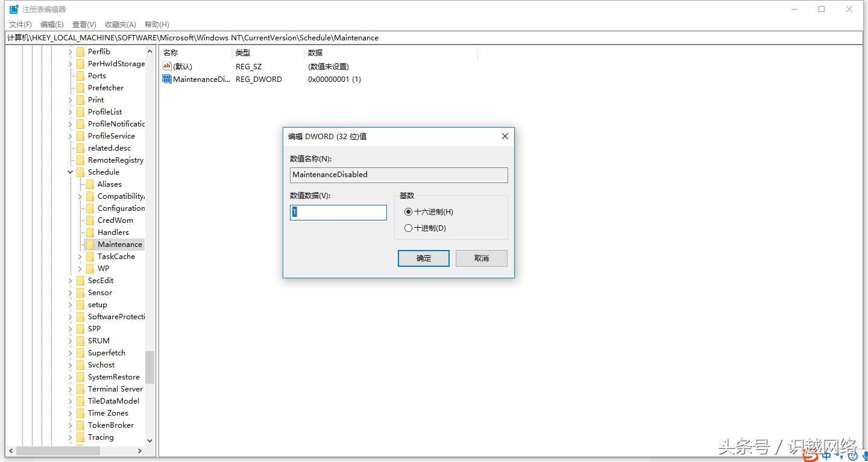Click the REG_DWORD icon beside MaintenanceDisabled
868x462 pixels.
click(166, 79)
